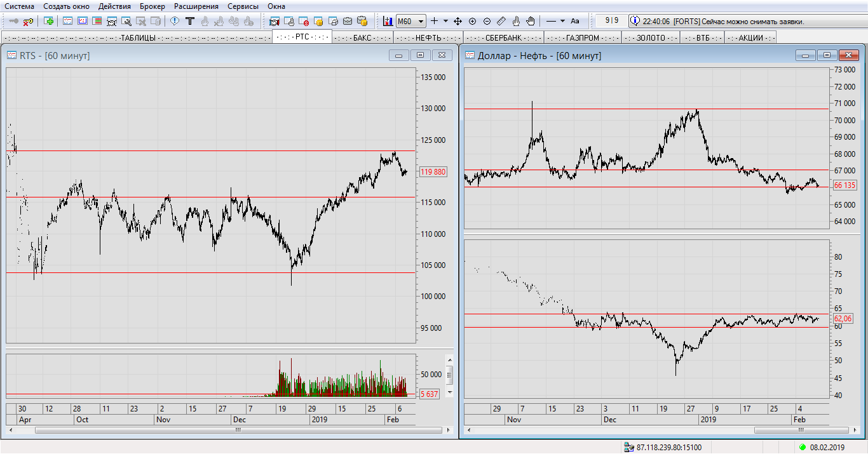This screenshot has width=868, height=454.
Task: Expand the line style dropdown arrow
Action: tap(562, 21)
